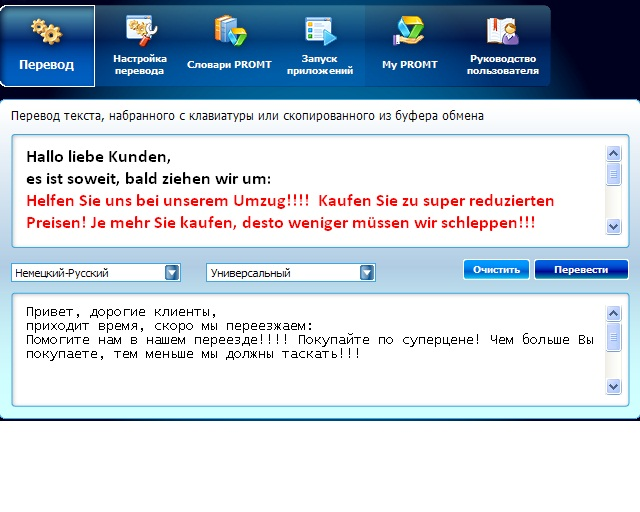This screenshot has height=512, width=640.
Task: Open Руководство пользователя tab label
Action: (x=503, y=65)
